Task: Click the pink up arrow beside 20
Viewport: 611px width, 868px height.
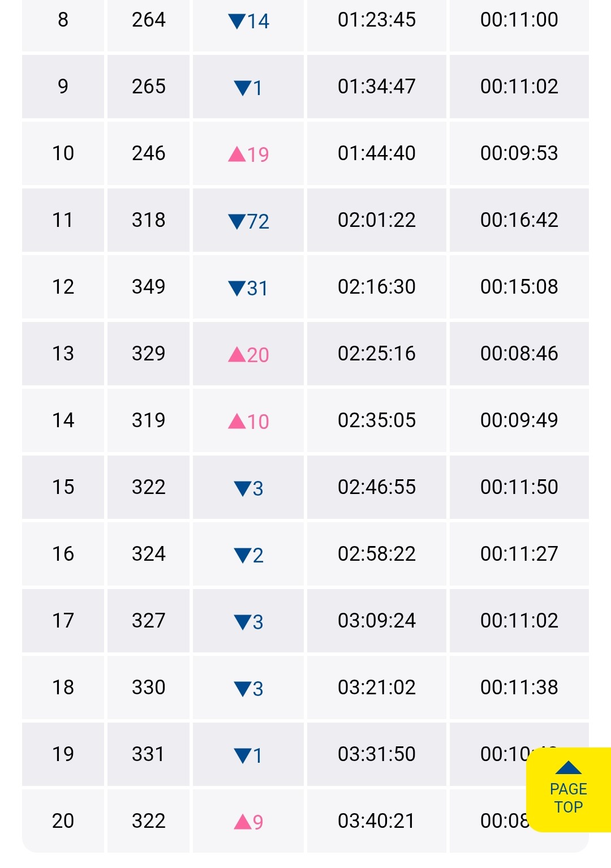Action: (236, 355)
